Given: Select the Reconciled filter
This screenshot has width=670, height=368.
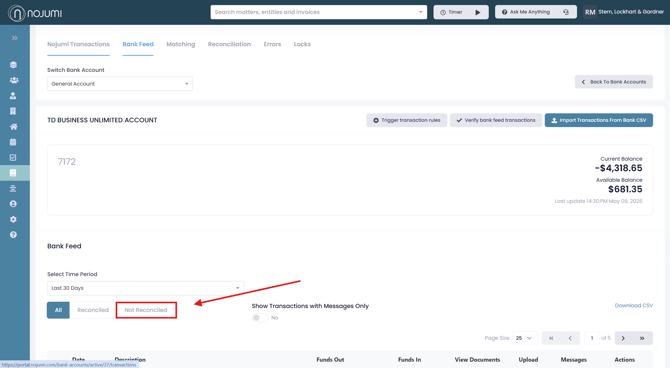Looking at the screenshot, I should 93,310.
